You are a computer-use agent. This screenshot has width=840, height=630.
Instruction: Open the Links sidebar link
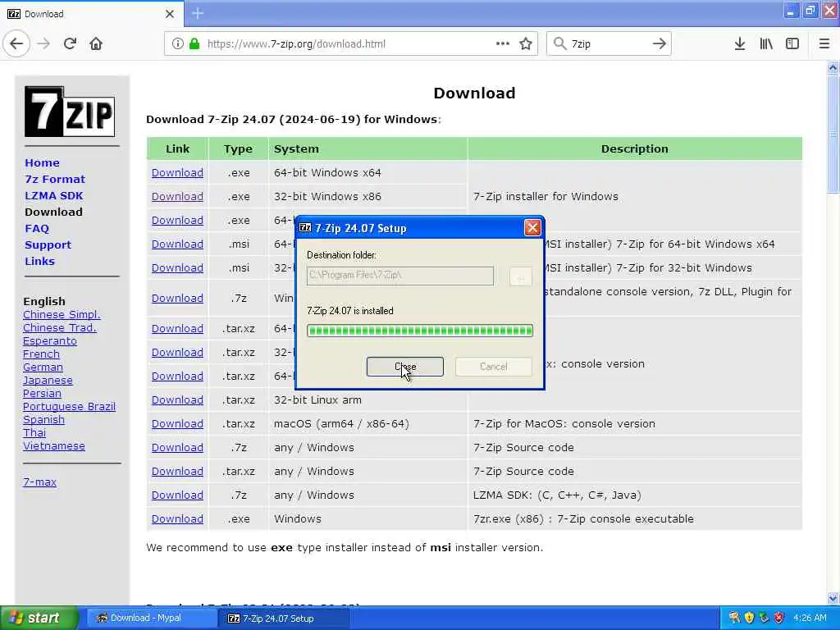(40, 262)
